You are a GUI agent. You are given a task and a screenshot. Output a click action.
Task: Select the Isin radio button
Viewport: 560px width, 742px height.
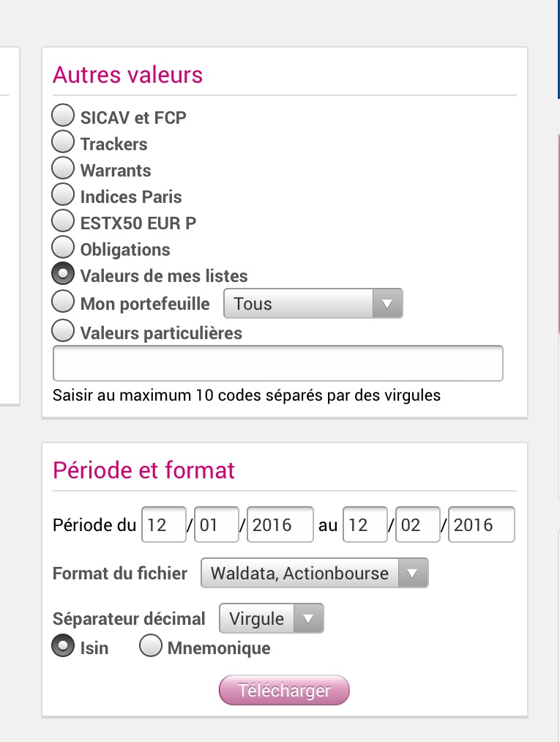click(x=64, y=646)
